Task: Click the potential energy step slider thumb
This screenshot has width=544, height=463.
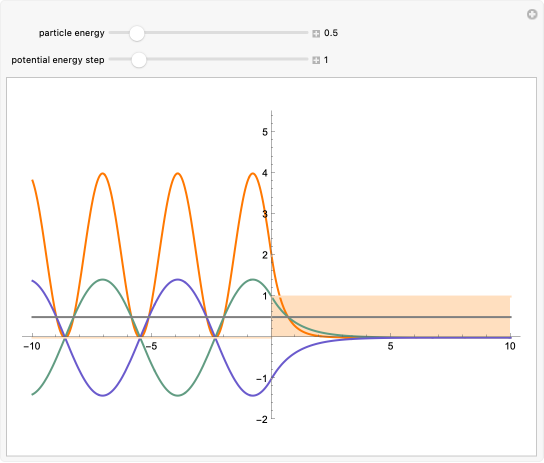Action: click(x=139, y=60)
